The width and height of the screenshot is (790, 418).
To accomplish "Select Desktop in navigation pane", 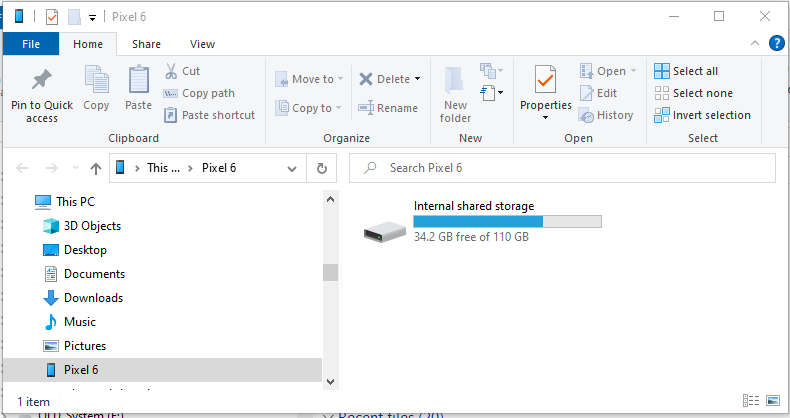I will pos(75,250).
